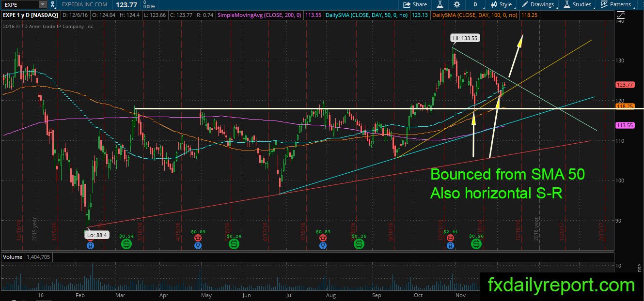Click the February lightbulb event icon
The width and height of the screenshot is (644, 301).
pyautogui.click(x=90, y=245)
